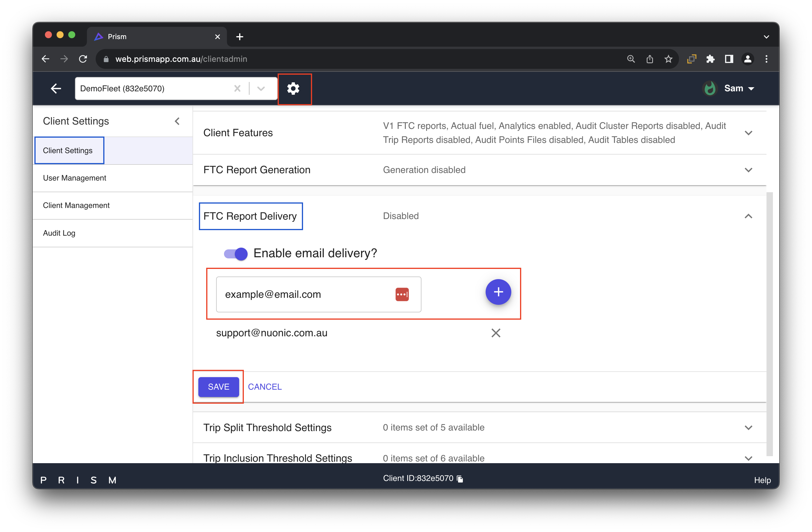Click the blue plus add-email button
Viewport: 812px width, 532px height.
click(x=498, y=292)
